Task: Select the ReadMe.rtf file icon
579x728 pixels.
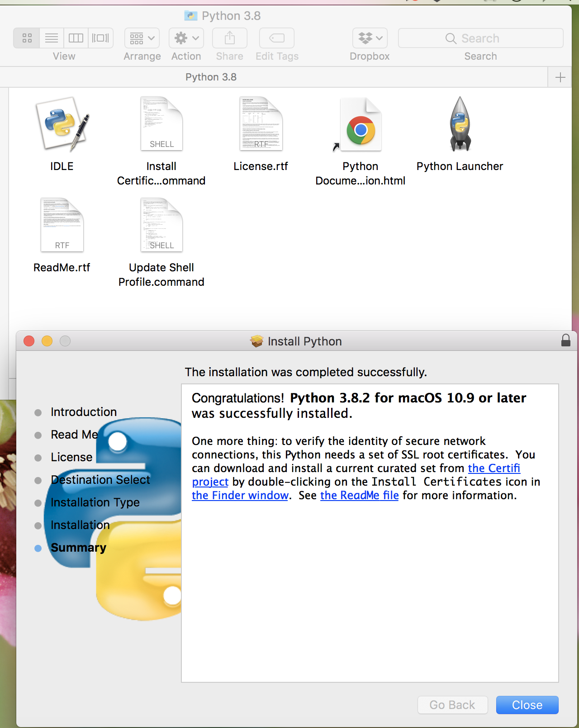Action: (62, 225)
